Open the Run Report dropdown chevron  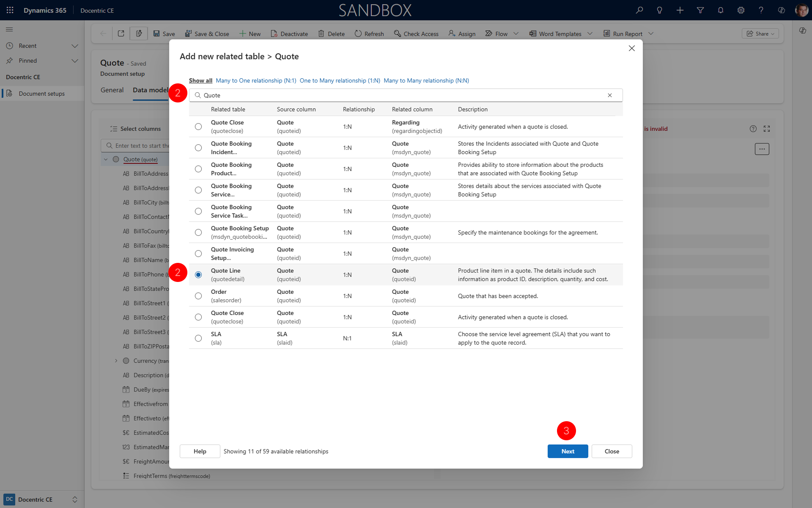[x=651, y=33]
